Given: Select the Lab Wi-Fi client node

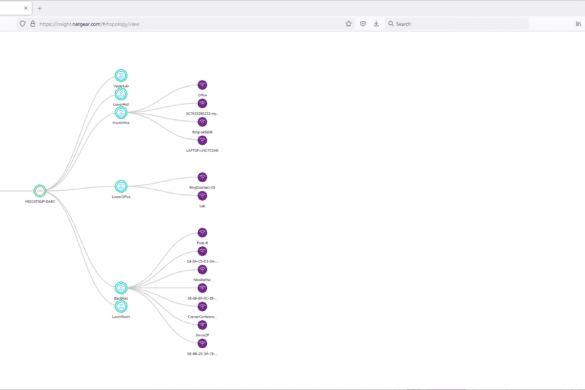Looking at the screenshot, I should coord(202,196).
